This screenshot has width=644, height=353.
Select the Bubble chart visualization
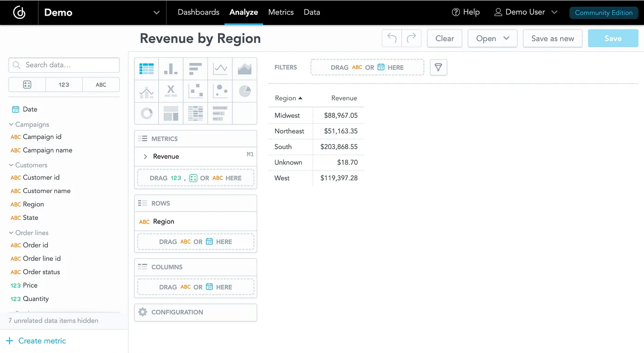coord(220,91)
